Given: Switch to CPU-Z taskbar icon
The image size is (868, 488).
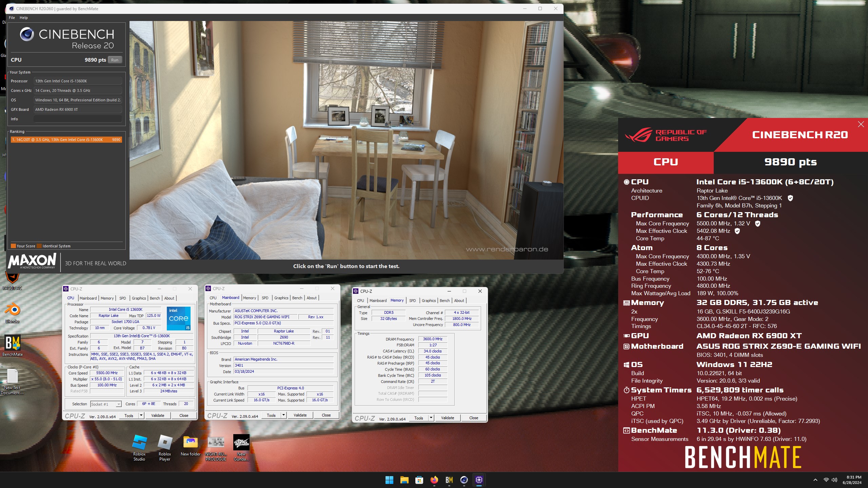Looking at the screenshot, I should (x=479, y=480).
